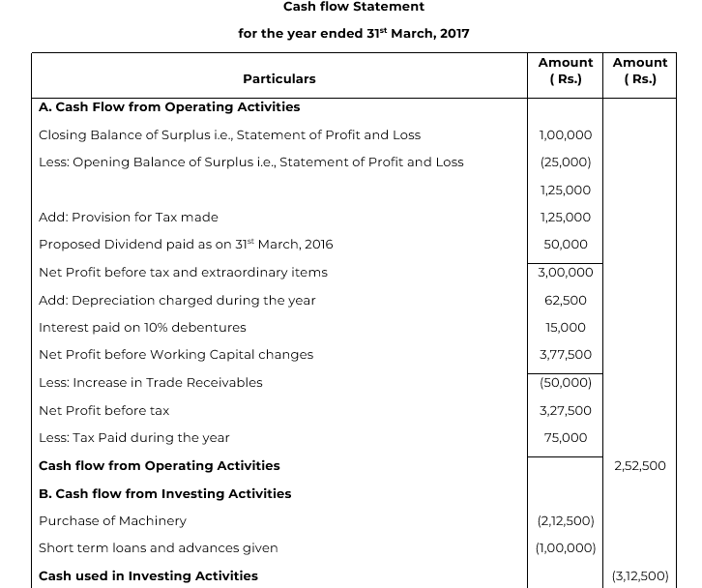The height and width of the screenshot is (588, 702).
Task: Click the Particulars column header
Action: tap(278, 78)
